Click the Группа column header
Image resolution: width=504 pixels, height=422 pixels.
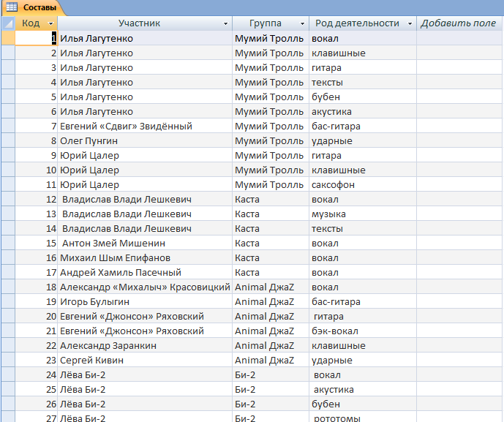[271, 23]
